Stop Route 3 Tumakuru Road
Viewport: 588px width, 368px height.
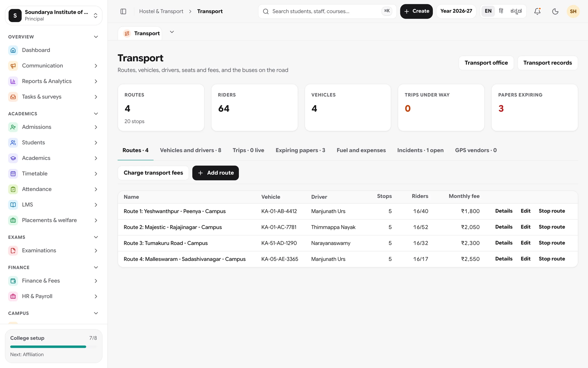pos(551,243)
